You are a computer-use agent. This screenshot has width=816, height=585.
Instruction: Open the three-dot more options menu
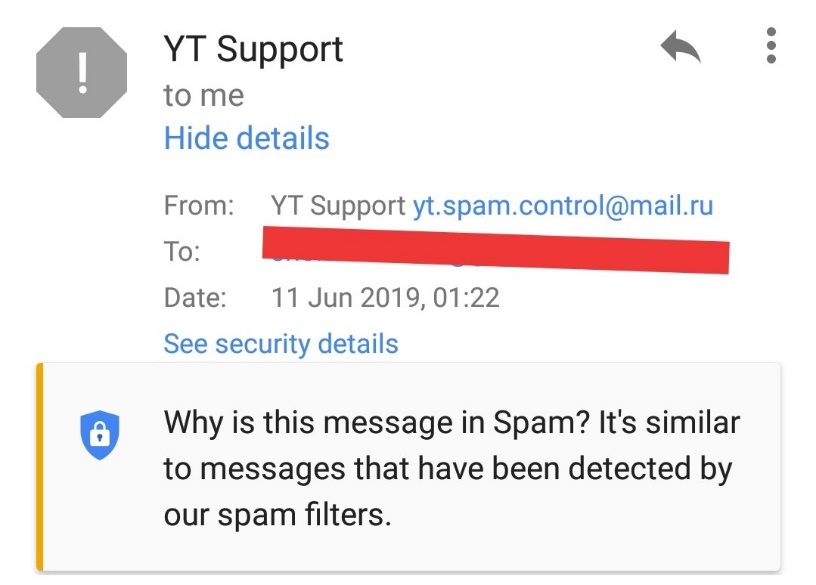(x=770, y=46)
